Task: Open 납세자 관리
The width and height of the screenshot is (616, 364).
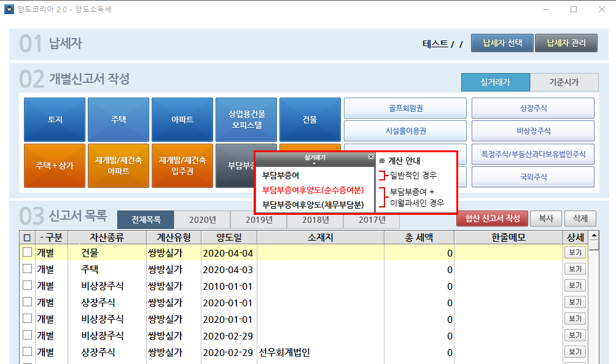Action: (566, 43)
